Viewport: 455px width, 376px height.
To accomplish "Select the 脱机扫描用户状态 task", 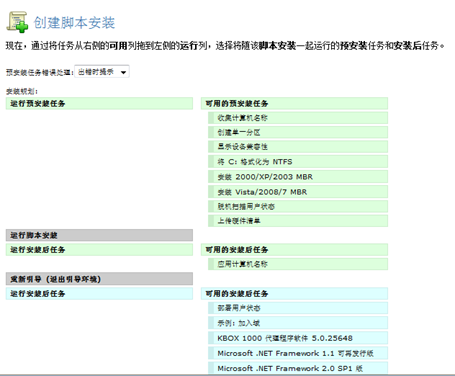I will 298,206.
